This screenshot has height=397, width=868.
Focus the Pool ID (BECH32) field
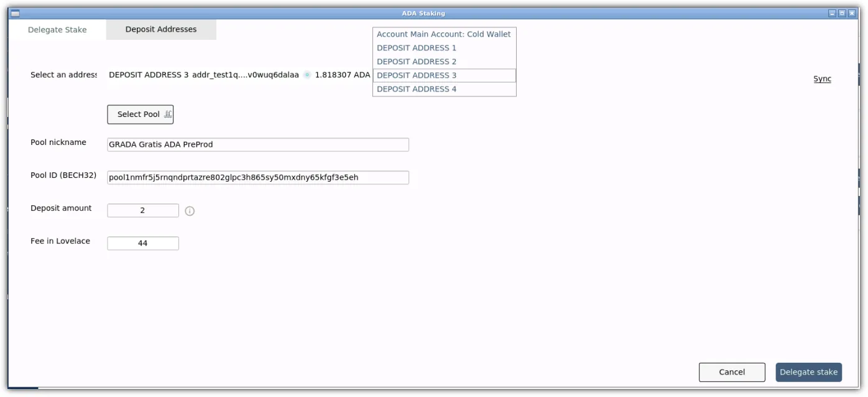[258, 177]
